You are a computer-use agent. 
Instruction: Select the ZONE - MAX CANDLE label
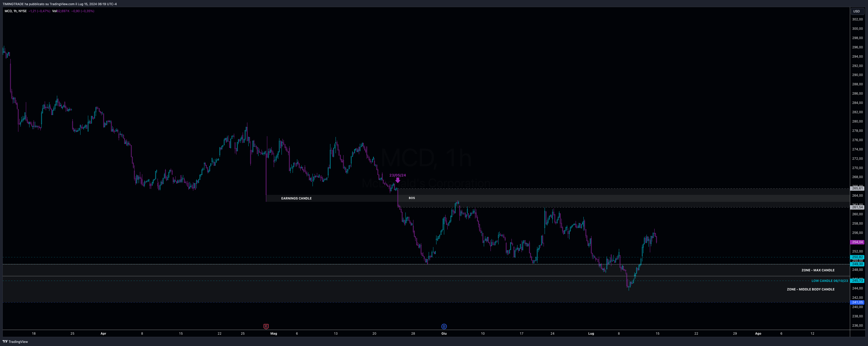818,270
